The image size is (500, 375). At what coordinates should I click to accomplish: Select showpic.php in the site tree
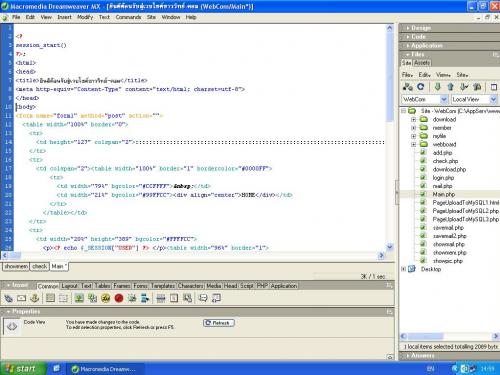point(447,261)
